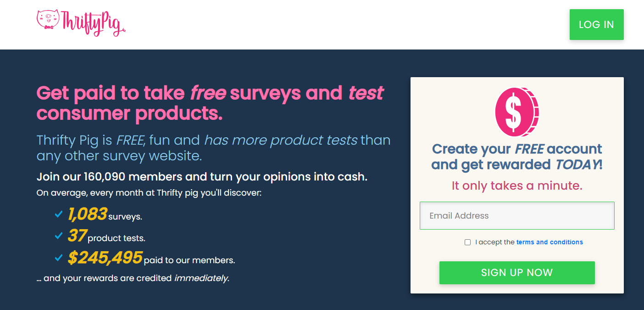Image resolution: width=644 pixels, height=310 pixels.
Task: Tick the accept terms checkbox
Action: [467, 242]
